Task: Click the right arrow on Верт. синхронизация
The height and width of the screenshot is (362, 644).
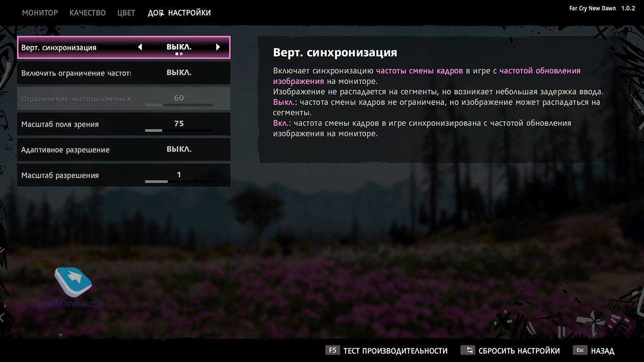Action: (x=218, y=47)
